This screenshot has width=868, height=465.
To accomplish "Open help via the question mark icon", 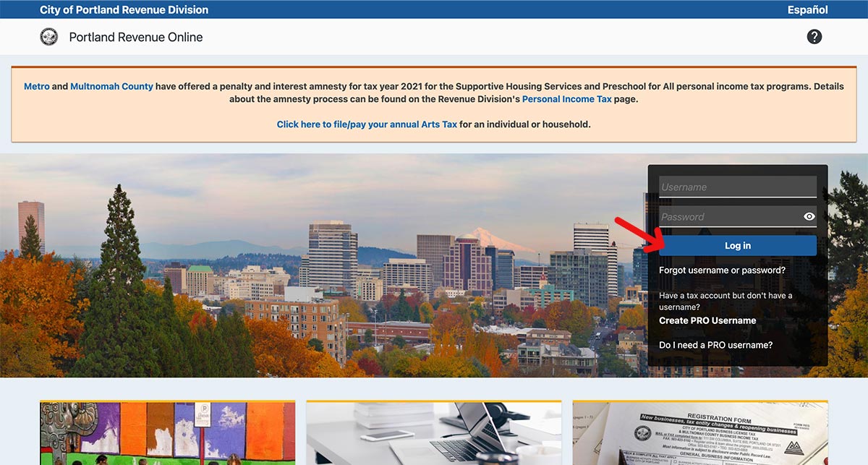I will click(814, 37).
